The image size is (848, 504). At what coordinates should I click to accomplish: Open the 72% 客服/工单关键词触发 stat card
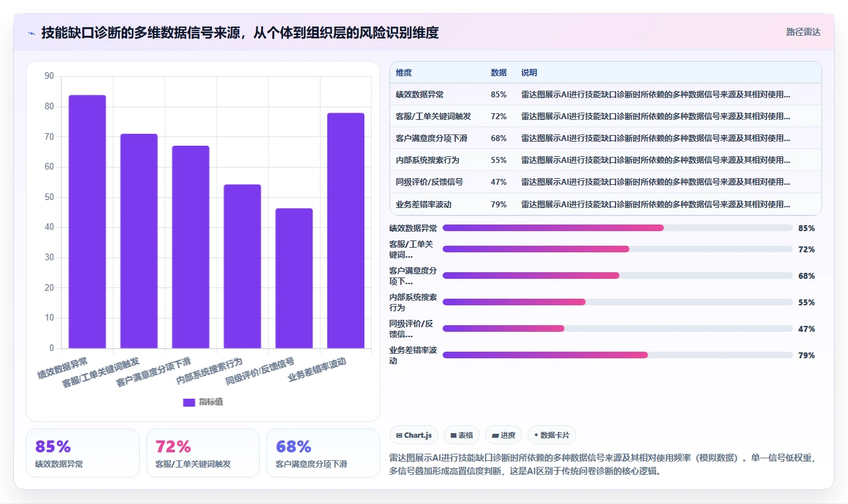tap(203, 453)
